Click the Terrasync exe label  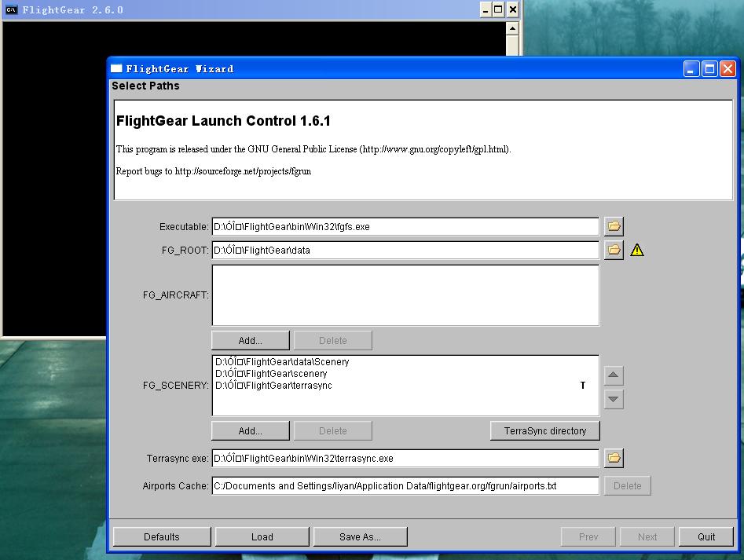pos(178,459)
